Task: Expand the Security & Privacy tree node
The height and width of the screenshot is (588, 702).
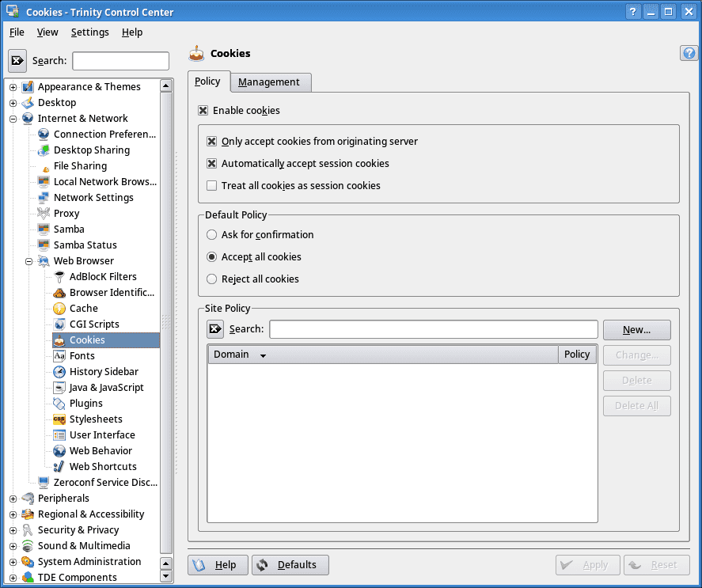Action: click(13, 530)
